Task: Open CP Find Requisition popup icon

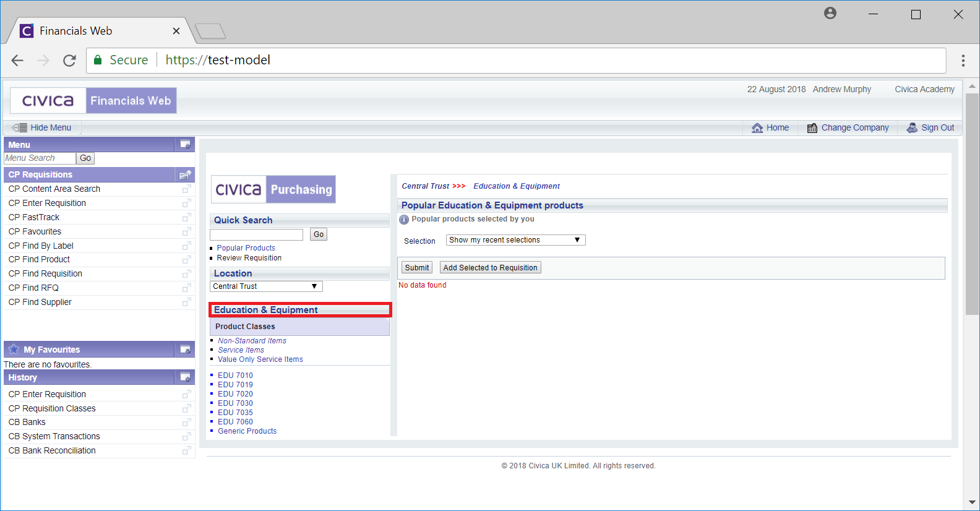Action: pos(186,273)
